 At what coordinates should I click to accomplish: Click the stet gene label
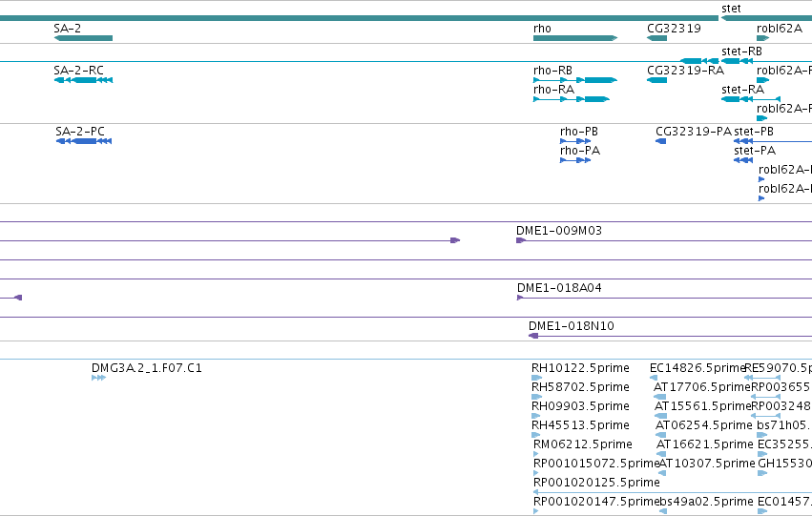point(731,9)
